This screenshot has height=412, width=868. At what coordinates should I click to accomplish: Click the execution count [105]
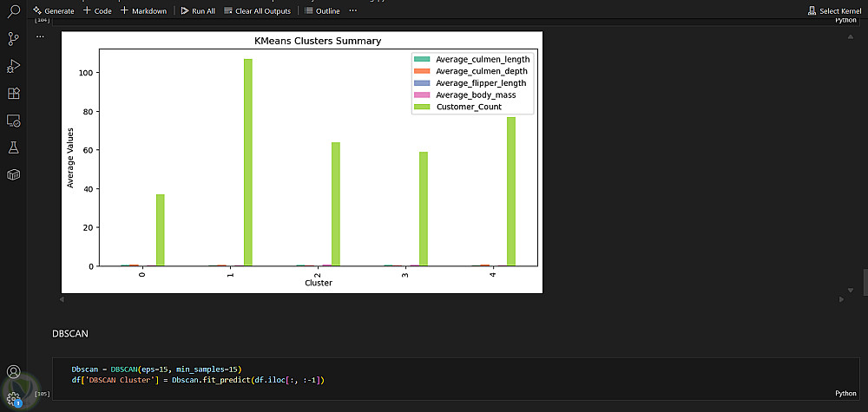(x=42, y=394)
